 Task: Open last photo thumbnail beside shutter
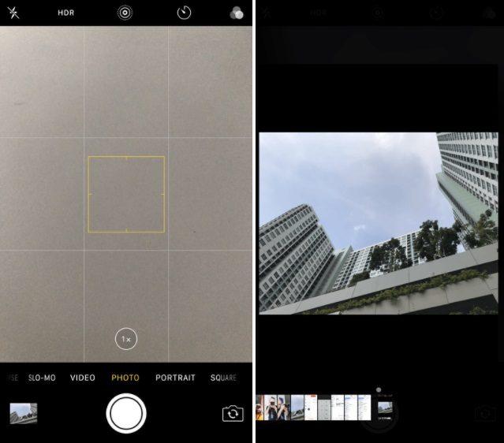click(x=24, y=413)
